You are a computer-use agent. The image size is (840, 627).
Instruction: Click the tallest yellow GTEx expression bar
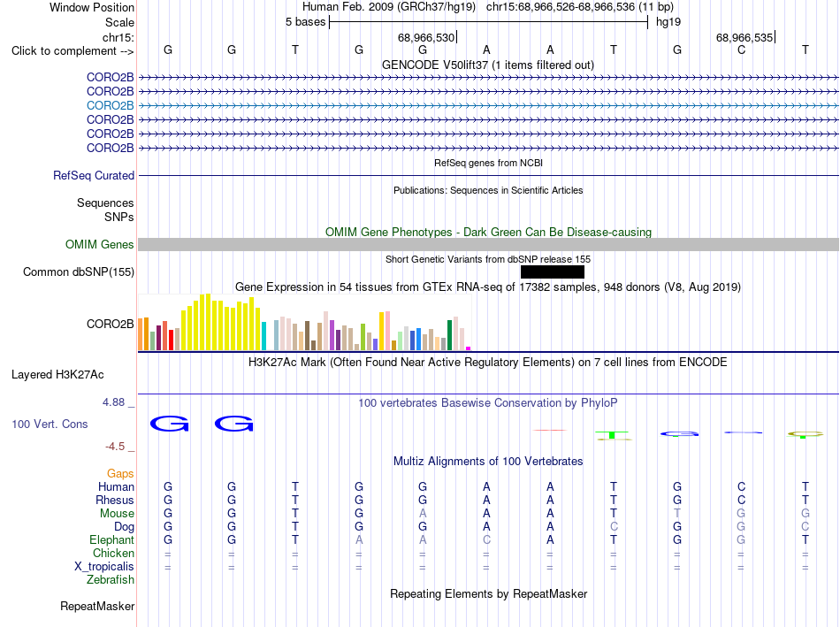pos(209,322)
